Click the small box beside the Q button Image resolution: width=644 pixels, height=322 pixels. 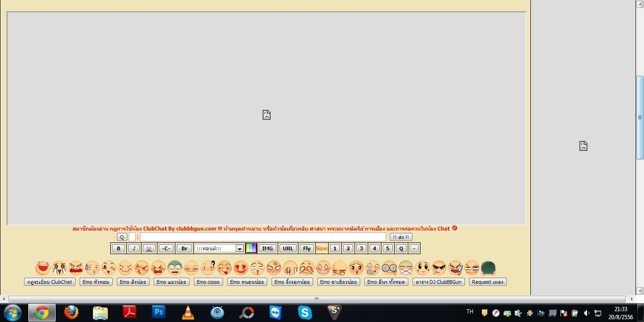pyautogui.click(x=132, y=237)
